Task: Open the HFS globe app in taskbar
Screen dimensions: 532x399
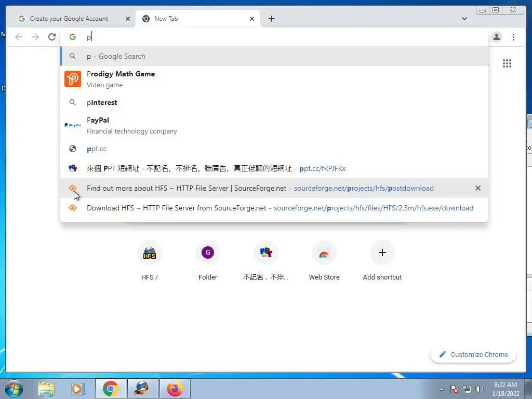Action: click(x=142, y=389)
